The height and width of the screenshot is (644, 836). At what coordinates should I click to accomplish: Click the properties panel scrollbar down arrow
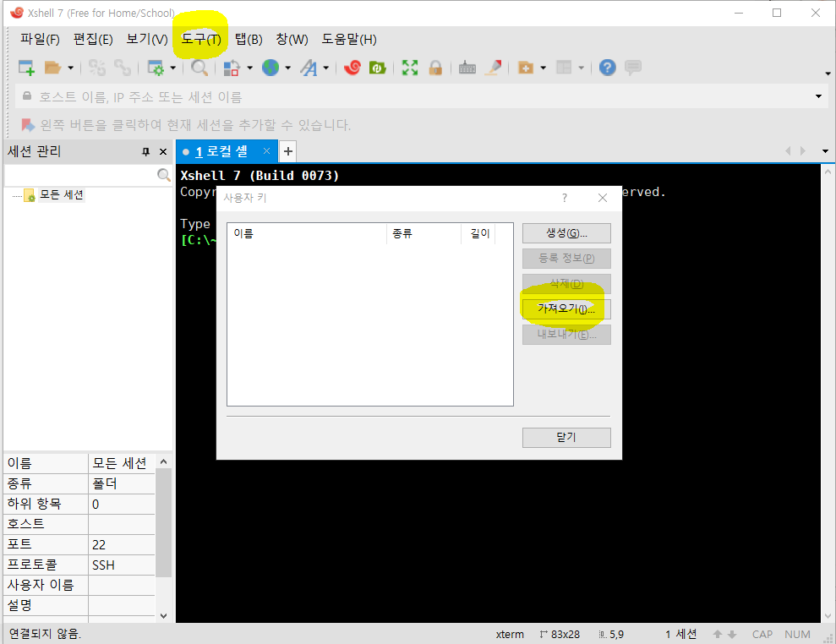click(164, 616)
